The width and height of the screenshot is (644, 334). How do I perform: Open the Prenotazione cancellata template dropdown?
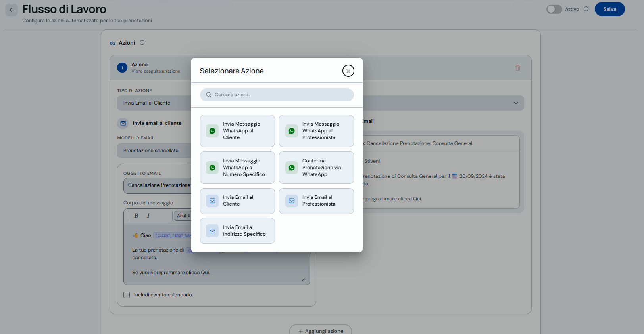click(x=155, y=151)
